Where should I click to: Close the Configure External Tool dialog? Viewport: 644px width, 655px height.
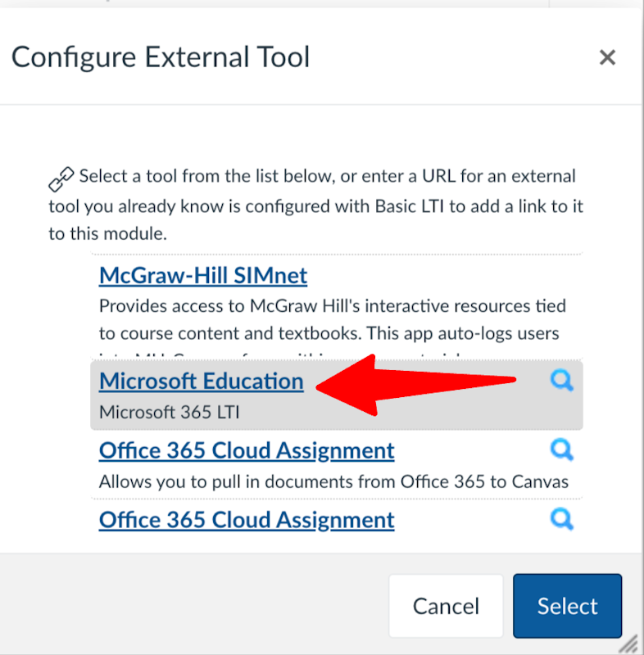607,57
